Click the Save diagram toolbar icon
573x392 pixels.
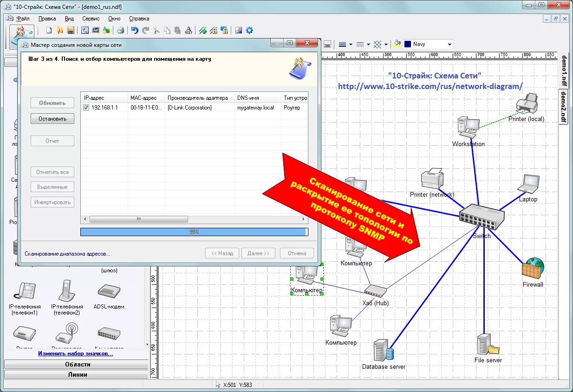[x=71, y=31]
